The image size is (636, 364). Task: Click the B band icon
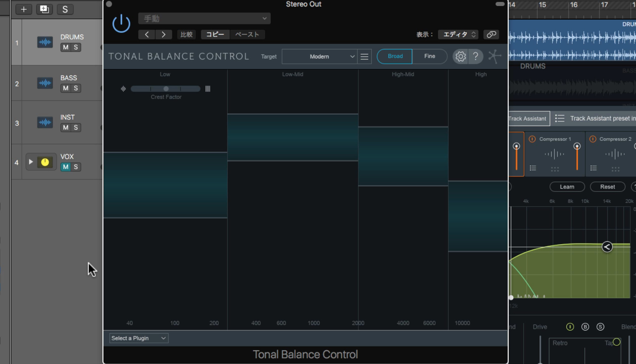[585, 327]
